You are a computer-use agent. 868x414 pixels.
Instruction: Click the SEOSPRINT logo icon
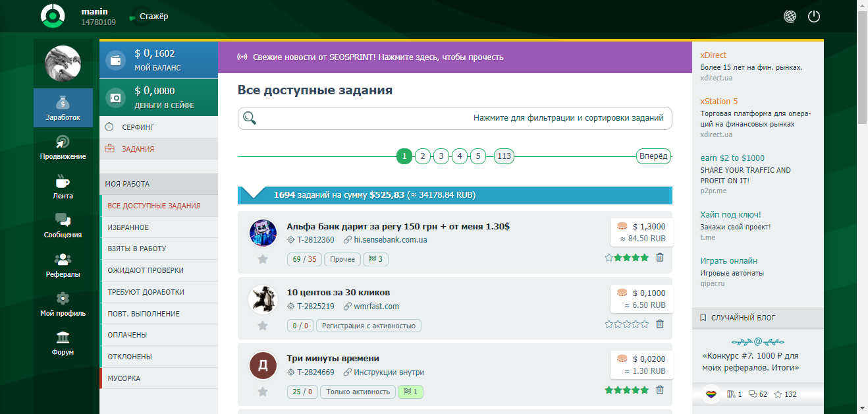(x=52, y=16)
